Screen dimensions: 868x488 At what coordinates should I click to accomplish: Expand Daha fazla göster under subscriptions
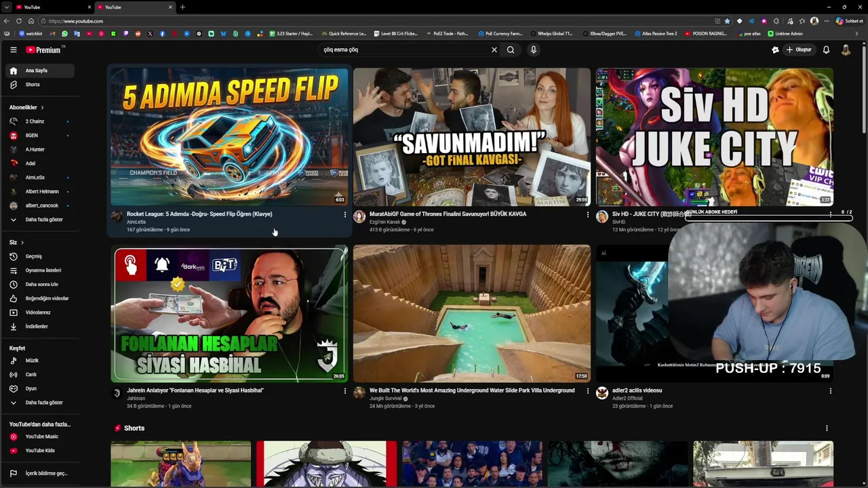[x=40, y=220]
